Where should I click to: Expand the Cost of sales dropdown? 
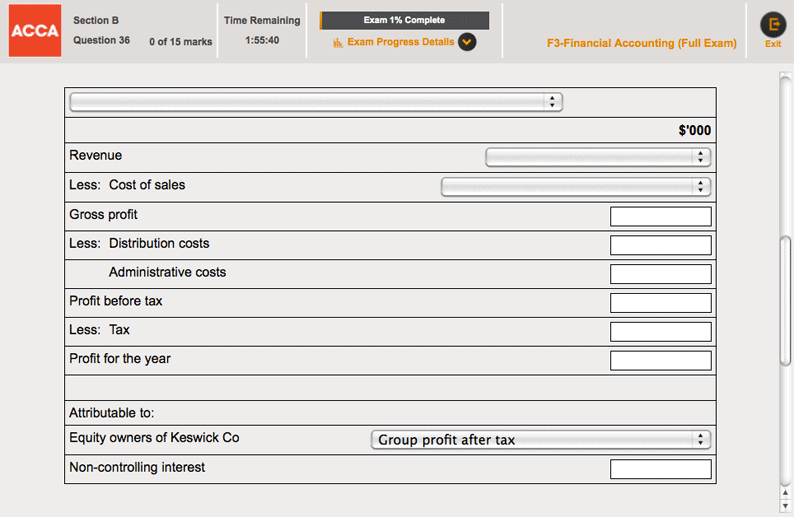pyautogui.click(x=575, y=186)
